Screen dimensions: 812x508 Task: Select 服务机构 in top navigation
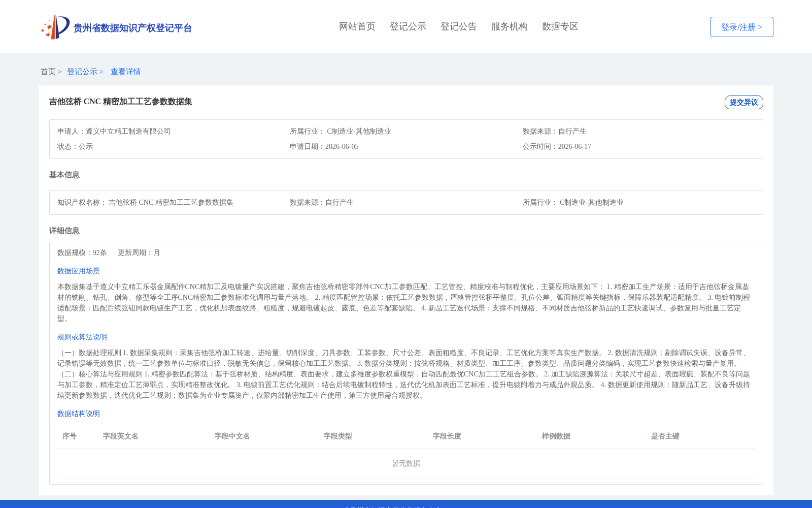[510, 26]
